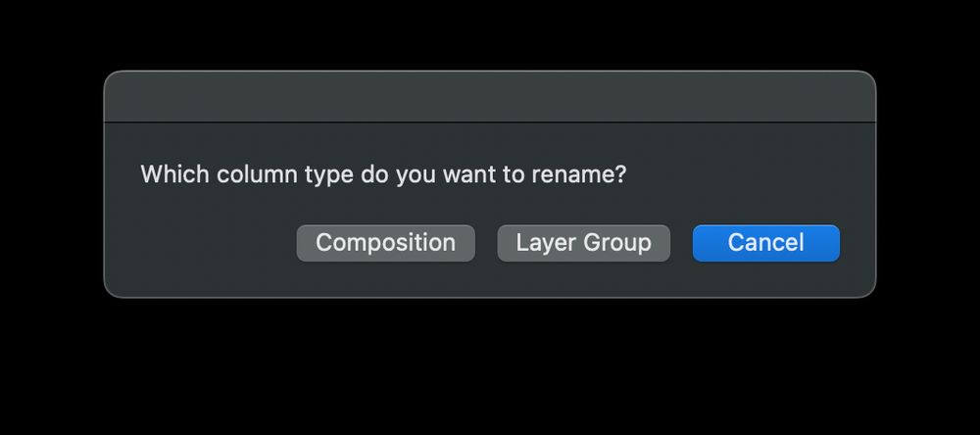The height and width of the screenshot is (435, 980).
Task: Close the prompt using the Cancel button
Action: 765,243
